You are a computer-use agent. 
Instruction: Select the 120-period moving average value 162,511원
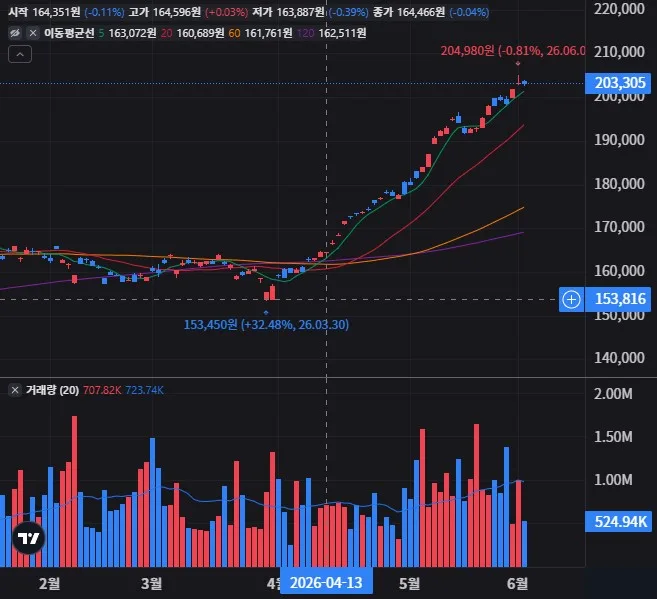click(x=342, y=33)
